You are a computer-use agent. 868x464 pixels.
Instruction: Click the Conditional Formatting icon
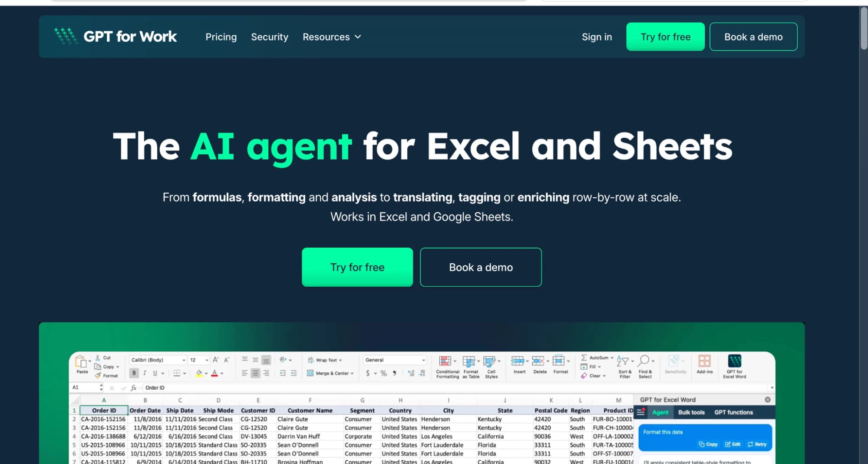[x=445, y=361]
